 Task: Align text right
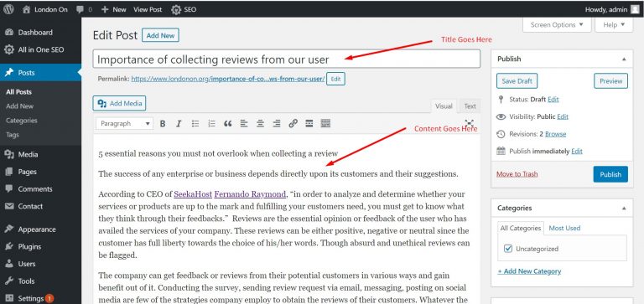pos(277,123)
